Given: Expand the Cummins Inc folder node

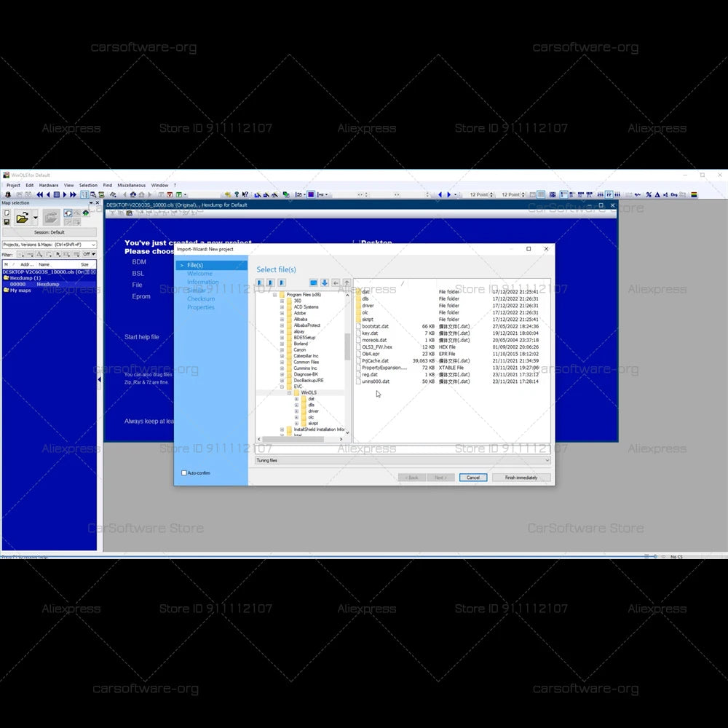Looking at the screenshot, I should (x=282, y=368).
